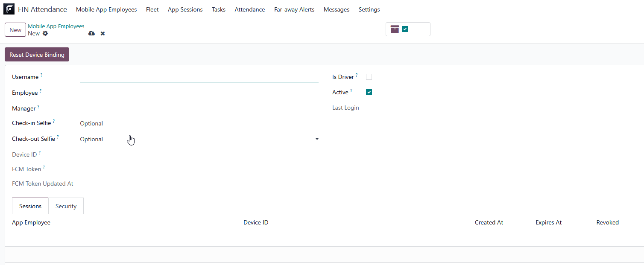The image size is (644, 265).
Task: Open the Far-away Alerts menu
Action: (x=294, y=9)
